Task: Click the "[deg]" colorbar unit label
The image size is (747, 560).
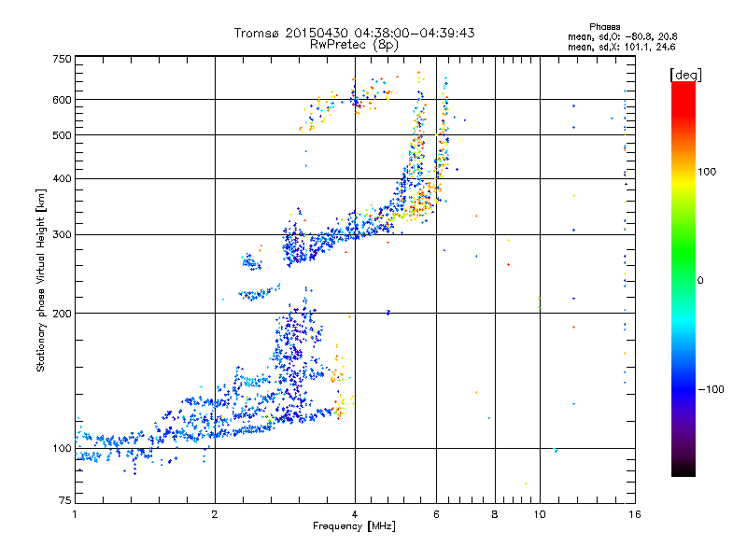Action: click(x=685, y=75)
